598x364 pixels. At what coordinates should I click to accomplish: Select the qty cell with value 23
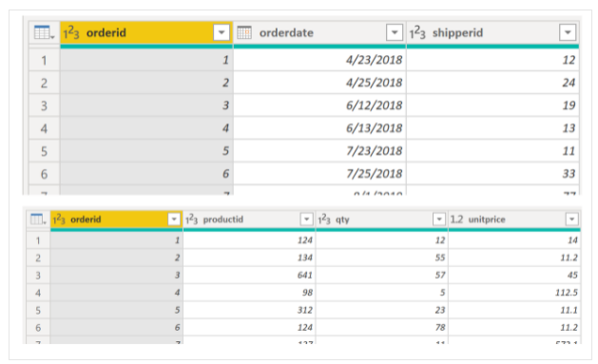pos(382,310)
